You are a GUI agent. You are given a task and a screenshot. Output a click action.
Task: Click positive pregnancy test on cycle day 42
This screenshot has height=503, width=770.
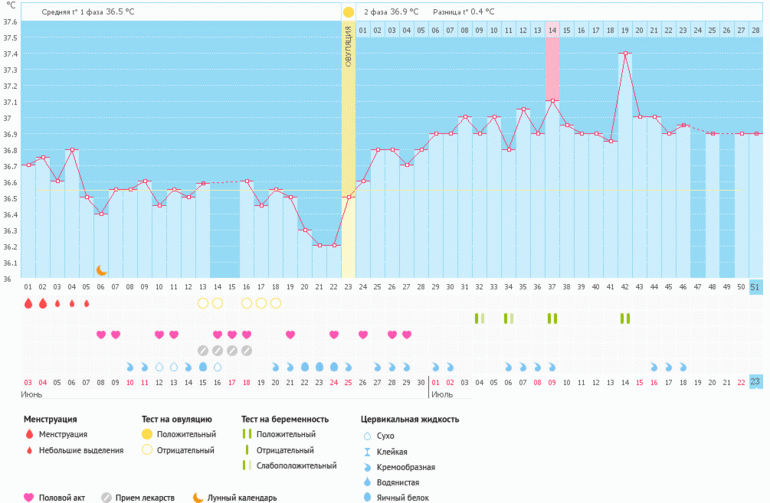625,319
